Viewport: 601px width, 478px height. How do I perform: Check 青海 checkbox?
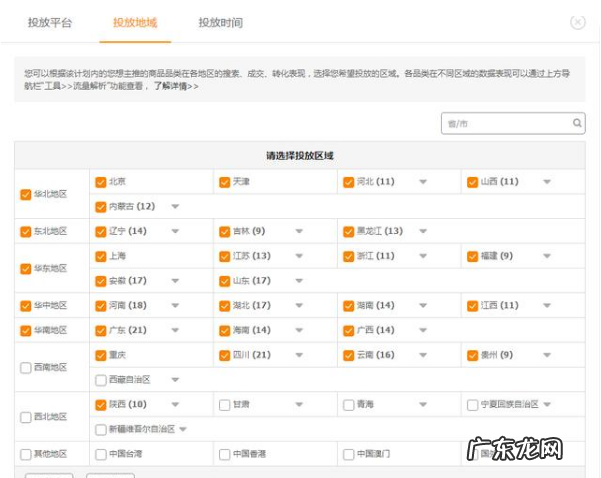pyautogui.click(x=348, y=405)
